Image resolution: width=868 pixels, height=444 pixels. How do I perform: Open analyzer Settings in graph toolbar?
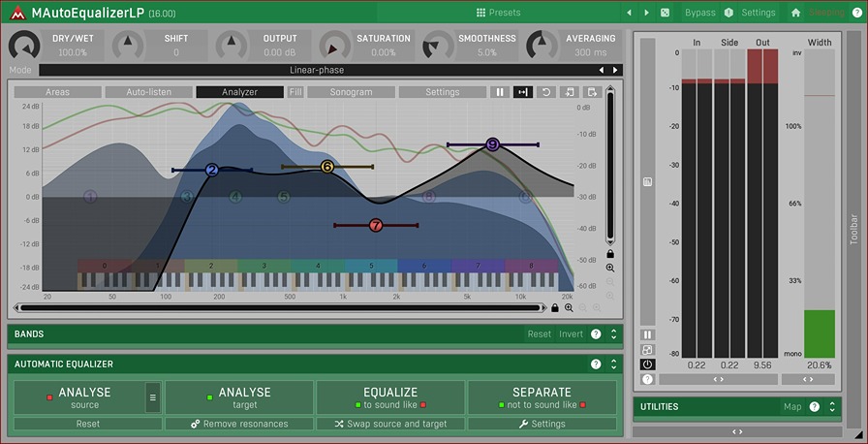click(x=443, y=92)
